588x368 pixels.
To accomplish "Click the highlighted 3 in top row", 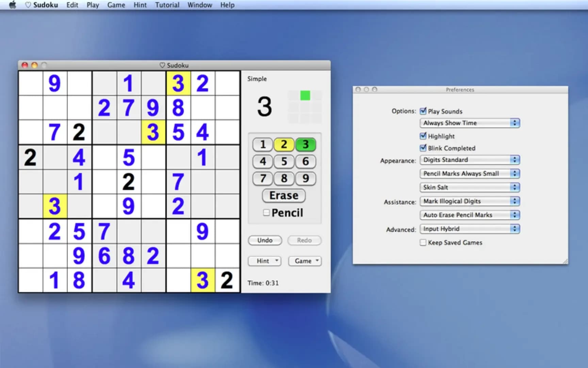I will pyautogui.click(x=178, y=83).
